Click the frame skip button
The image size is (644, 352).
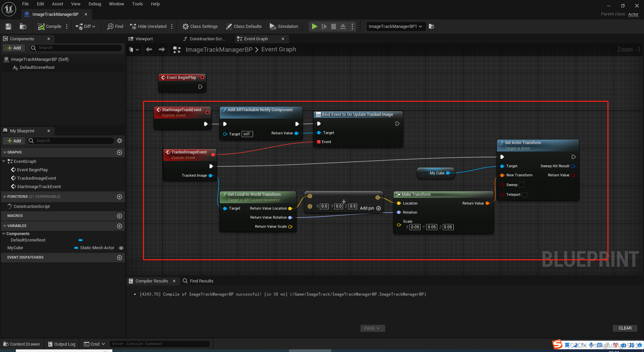click(324, 27)
